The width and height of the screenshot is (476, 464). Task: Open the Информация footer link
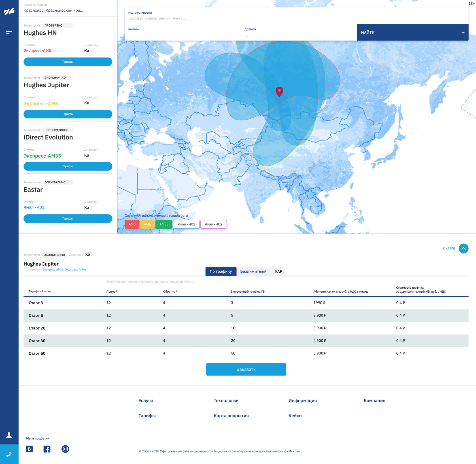click(x=303, y=401)
